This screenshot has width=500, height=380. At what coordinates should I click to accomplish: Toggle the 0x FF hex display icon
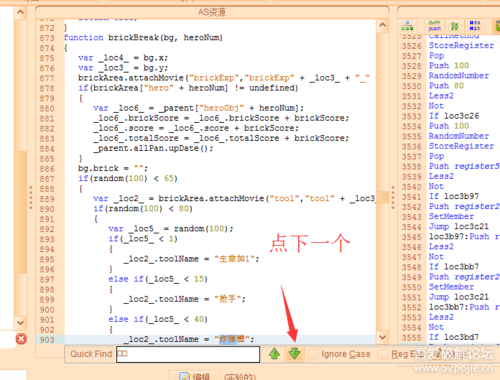point(454,26)
